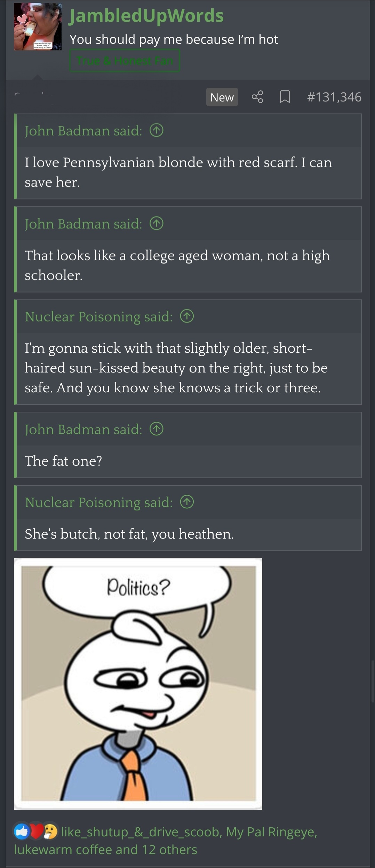
Task: Jump to John Badman's 'The fat one?' post
Action: [157, 429]
